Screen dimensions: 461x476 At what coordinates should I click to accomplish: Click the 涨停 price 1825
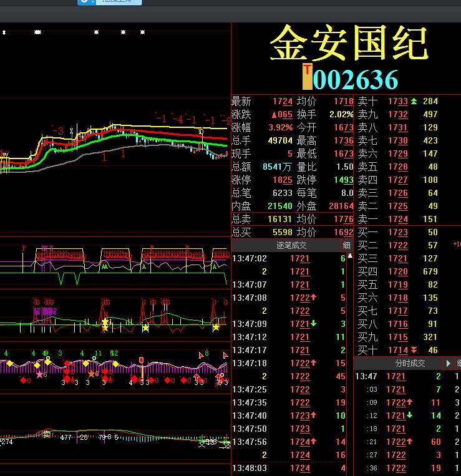282,180
